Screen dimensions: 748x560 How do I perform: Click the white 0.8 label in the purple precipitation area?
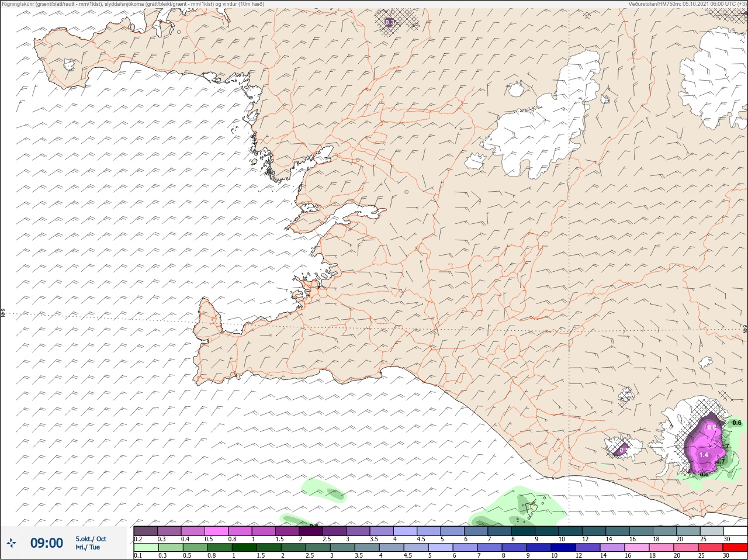[x=711, y=427]
